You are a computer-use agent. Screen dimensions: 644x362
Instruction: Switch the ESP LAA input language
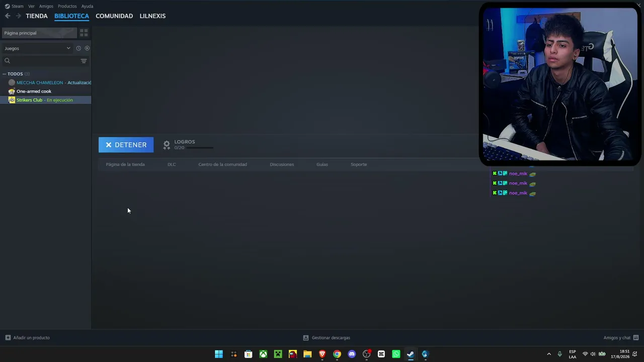coord(573,354)
